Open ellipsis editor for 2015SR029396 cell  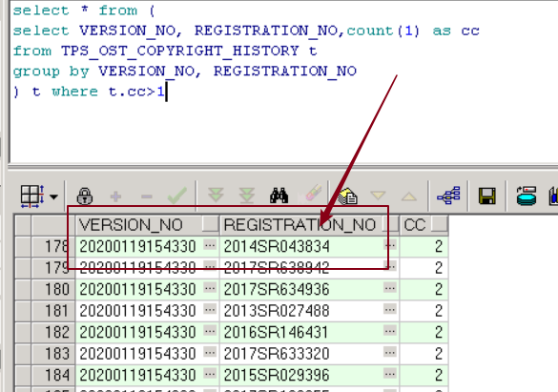(x=390, y=374)
